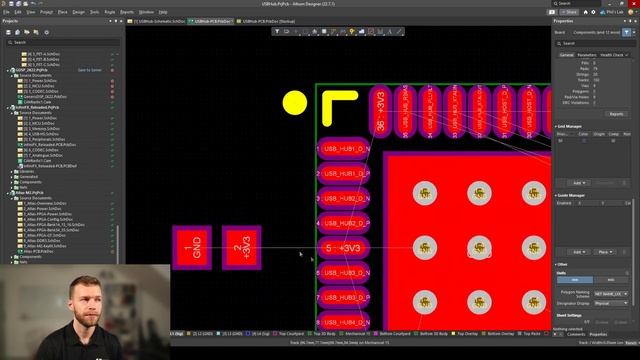Viewport: 640px width, 360px height.
Task: Select the line drawing tool at the active bar end
Action: 400,31
